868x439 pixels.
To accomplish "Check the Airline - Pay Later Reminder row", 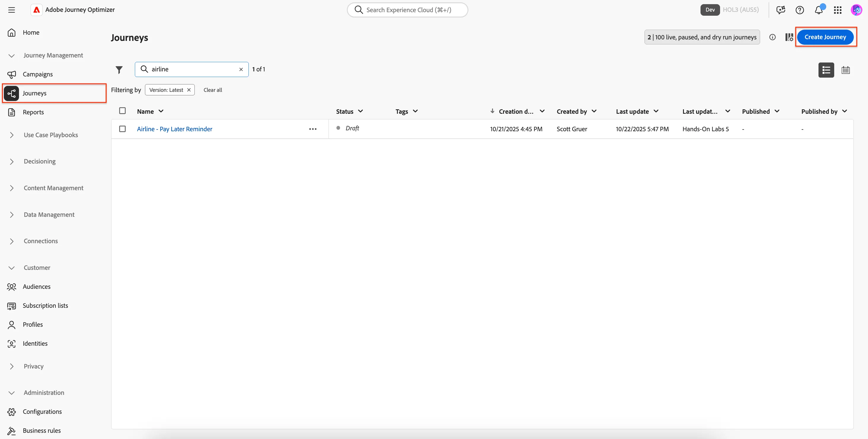I will (x=122, y=129).
